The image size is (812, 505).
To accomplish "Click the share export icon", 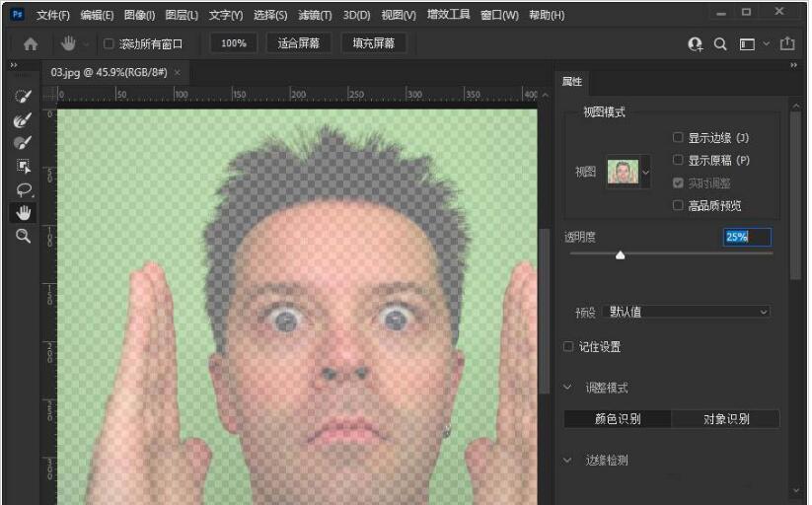I will coord(786,43).
